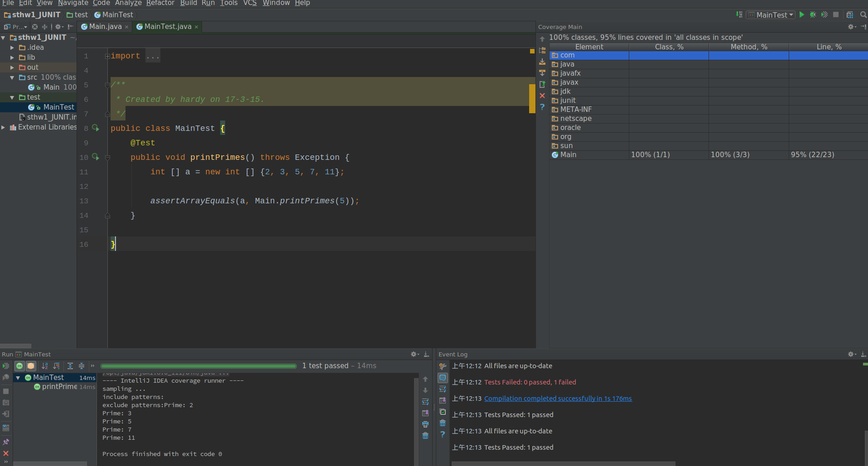Click the coverage autoscroll-to-source icon

pos(542,62)
